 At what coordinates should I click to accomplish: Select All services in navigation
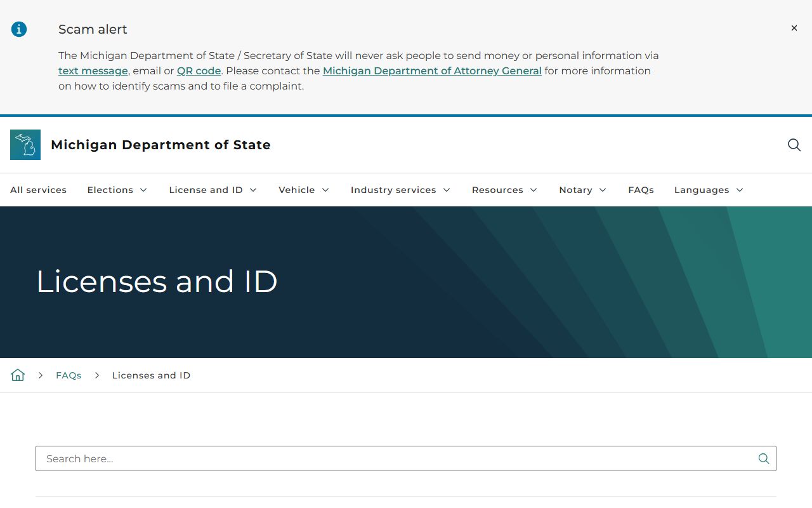(38, 190)
